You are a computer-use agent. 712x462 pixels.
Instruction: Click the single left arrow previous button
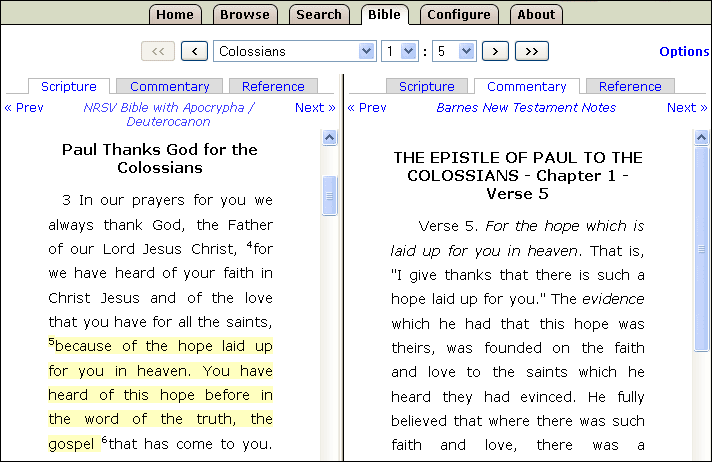pos(194,51)
